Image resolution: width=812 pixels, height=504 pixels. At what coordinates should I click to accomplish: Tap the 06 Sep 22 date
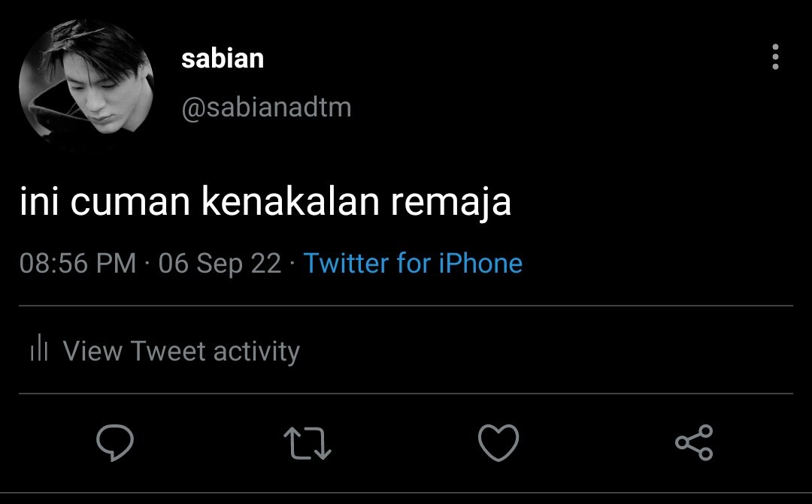click(220, 264)
